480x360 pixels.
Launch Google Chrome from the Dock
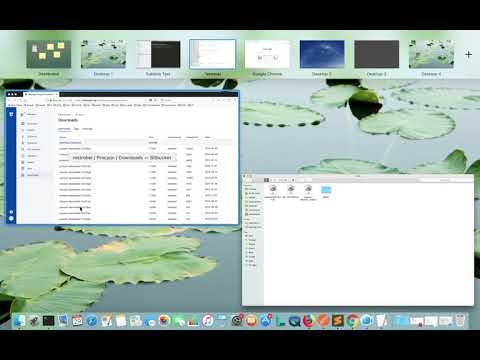(352, 321)
